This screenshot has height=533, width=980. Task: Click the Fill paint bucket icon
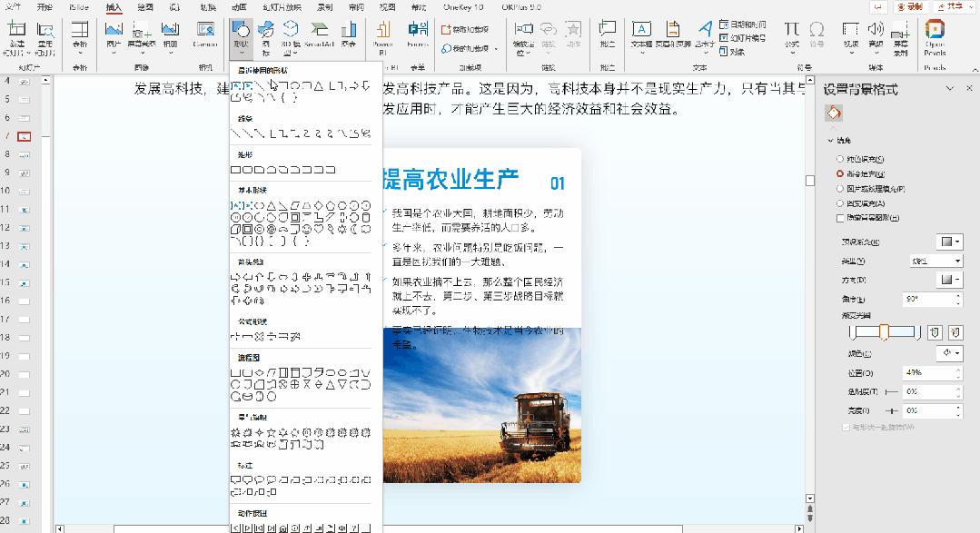pyautogui.click(x=834, y=114)
